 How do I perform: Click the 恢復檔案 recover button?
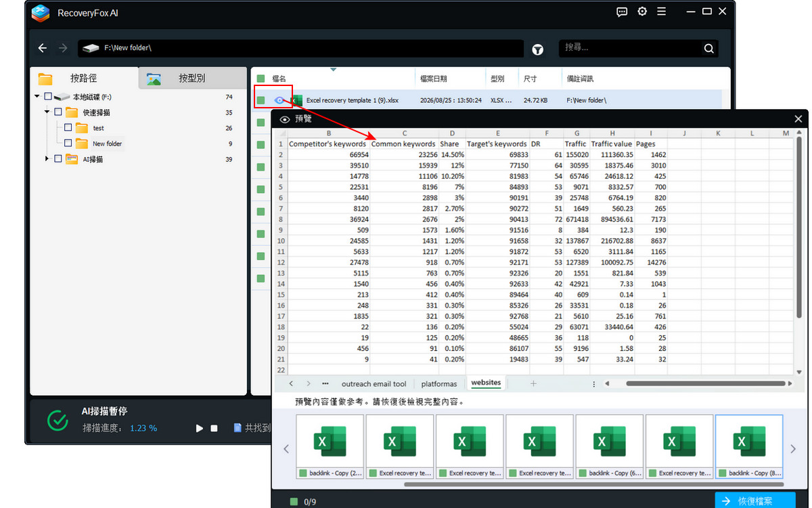(756, 501)
